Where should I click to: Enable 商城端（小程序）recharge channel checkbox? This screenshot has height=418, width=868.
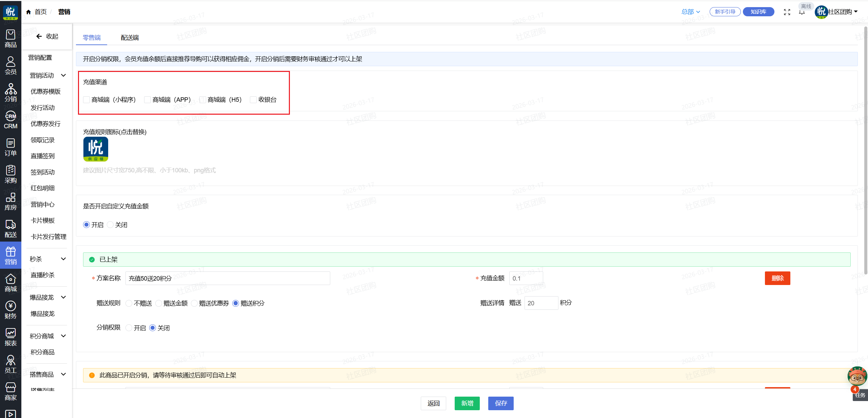tap(87, 100)
